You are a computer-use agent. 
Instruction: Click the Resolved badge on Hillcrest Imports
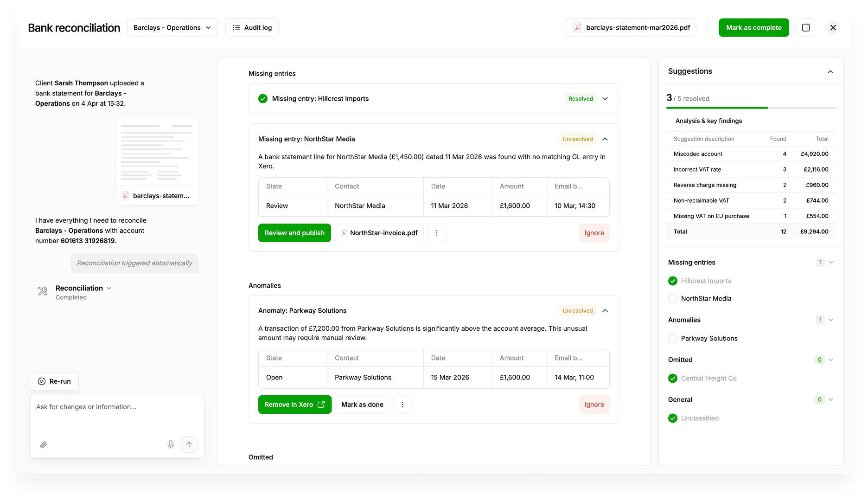581,99
